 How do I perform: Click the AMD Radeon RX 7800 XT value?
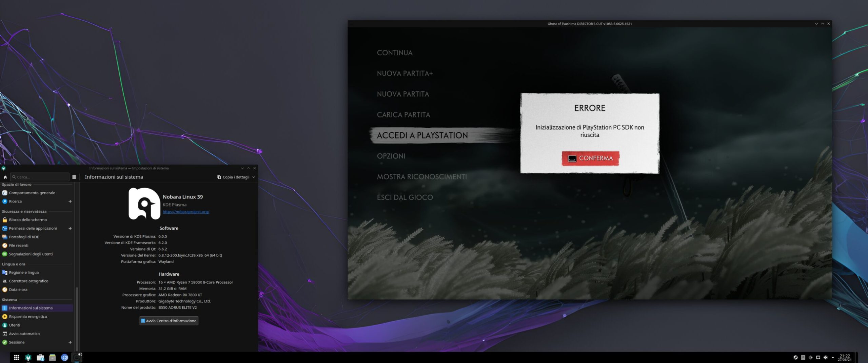click(x=180, y=295)
